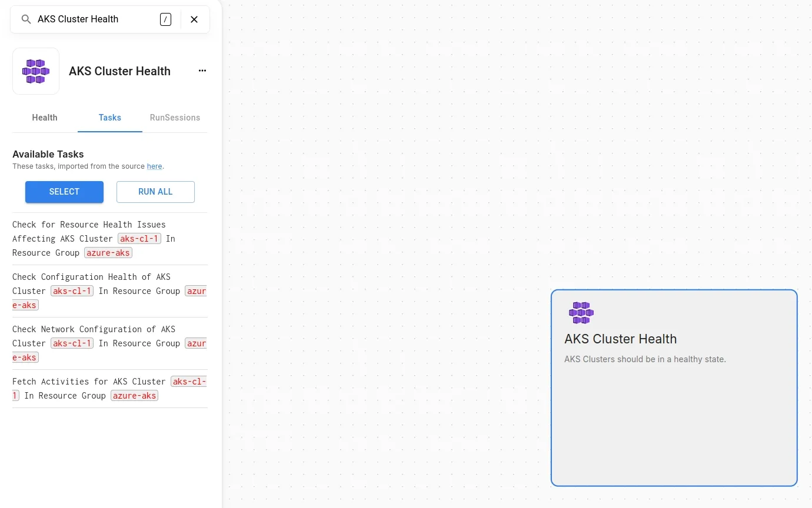812x508 pixels.
Task: Select the Fetch Activities for AKS Cluster task
Action: click(x=88, y=382)
